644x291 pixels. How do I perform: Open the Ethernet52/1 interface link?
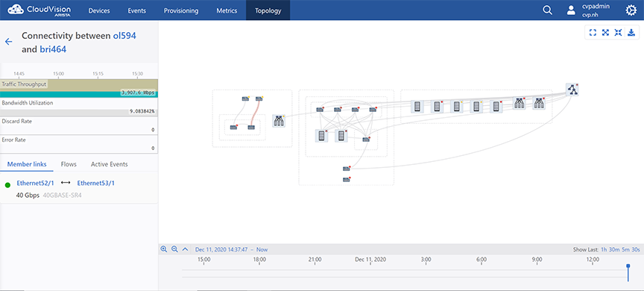35,184
